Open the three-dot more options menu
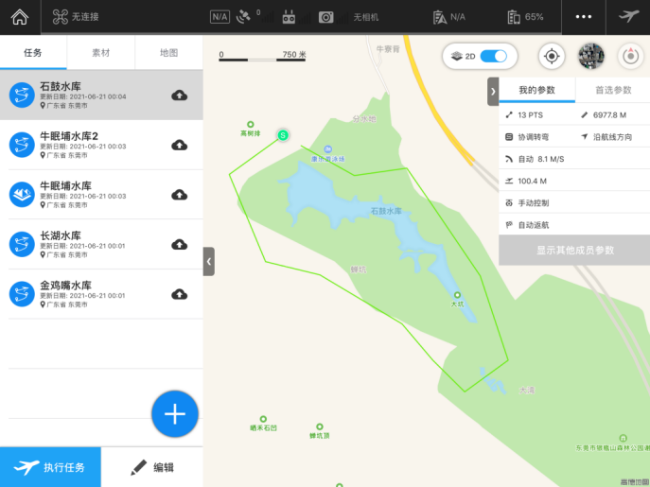 (584, 17)
